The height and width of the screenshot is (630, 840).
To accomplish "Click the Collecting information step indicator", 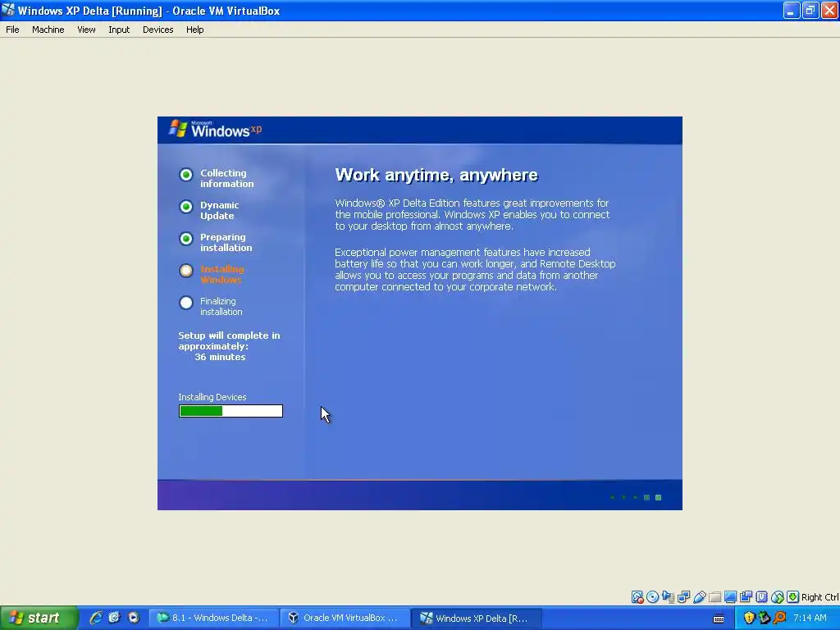I will click(x=186, y=175).
